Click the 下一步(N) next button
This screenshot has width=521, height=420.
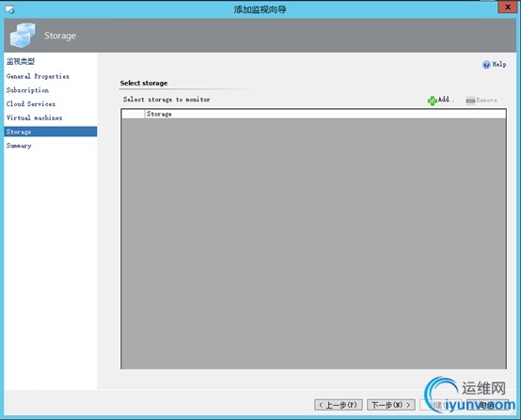391,405
